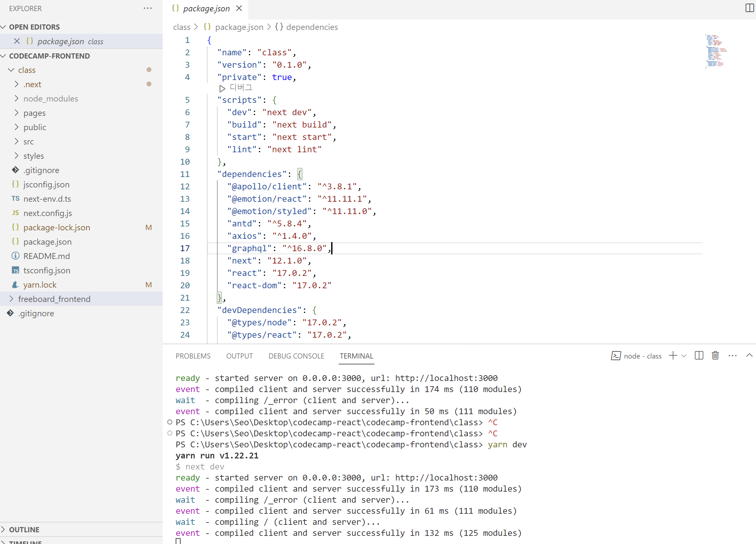Viewport: 756px width, 544px height.
Task: Expand the node_modules folder
Action: click(16, 98)
